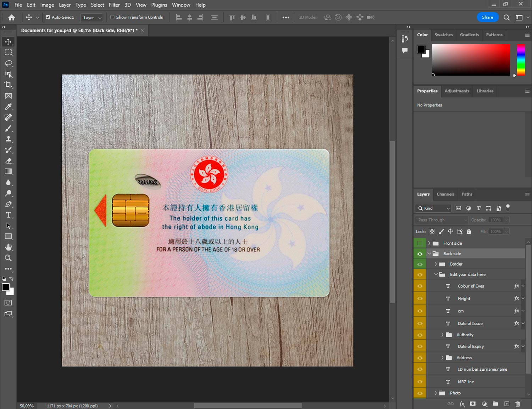Switch to the Channels tab
This screenshot has width=532, height=409.
(445, 194)
